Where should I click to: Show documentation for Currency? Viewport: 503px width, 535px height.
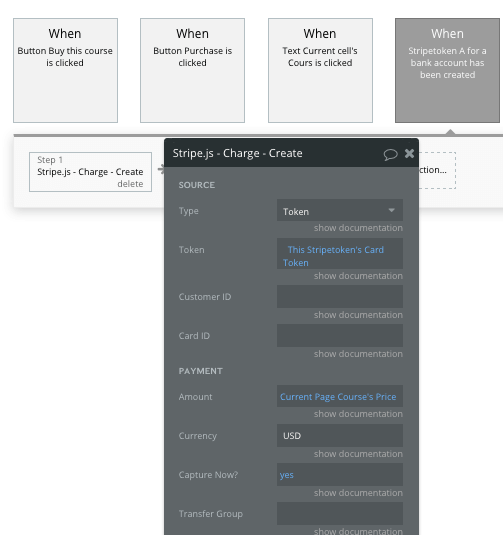pyautogui.click(x=358, y=454)
